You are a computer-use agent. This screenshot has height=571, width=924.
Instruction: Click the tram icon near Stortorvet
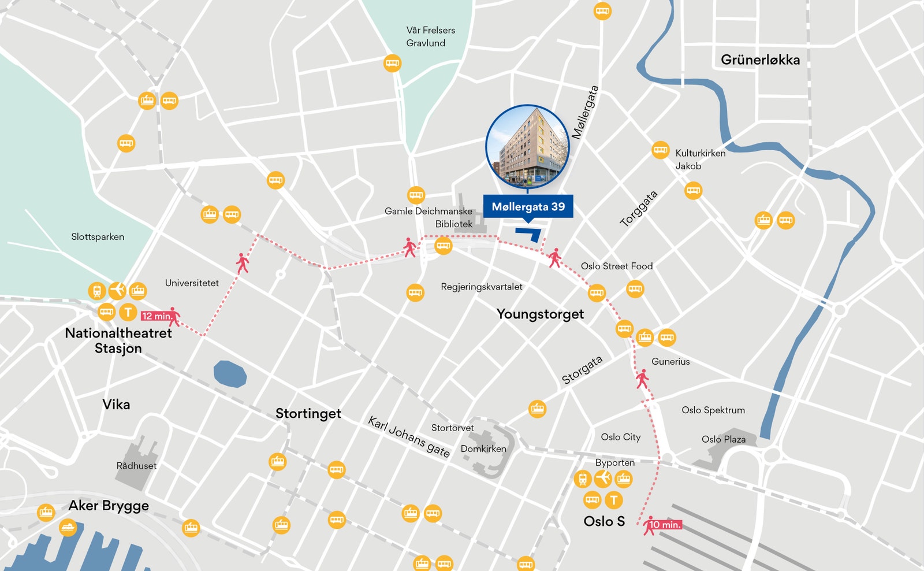[x=537, y=409]
